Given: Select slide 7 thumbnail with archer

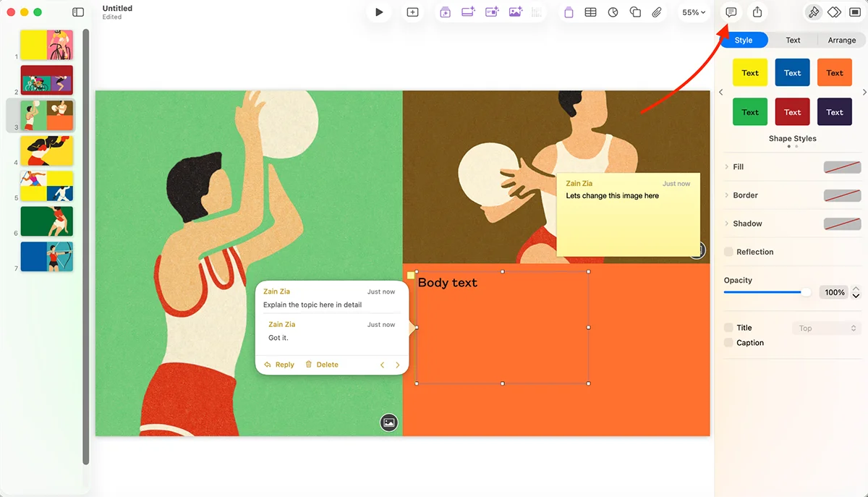Looking at the screenshot, I should [47, 257].
